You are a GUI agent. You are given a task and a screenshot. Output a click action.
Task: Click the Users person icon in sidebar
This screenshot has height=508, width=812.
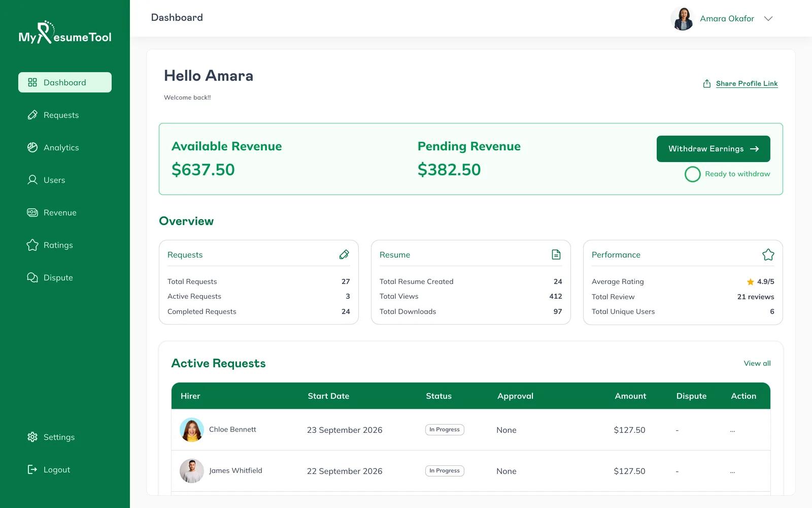click(x=32, y=180)
